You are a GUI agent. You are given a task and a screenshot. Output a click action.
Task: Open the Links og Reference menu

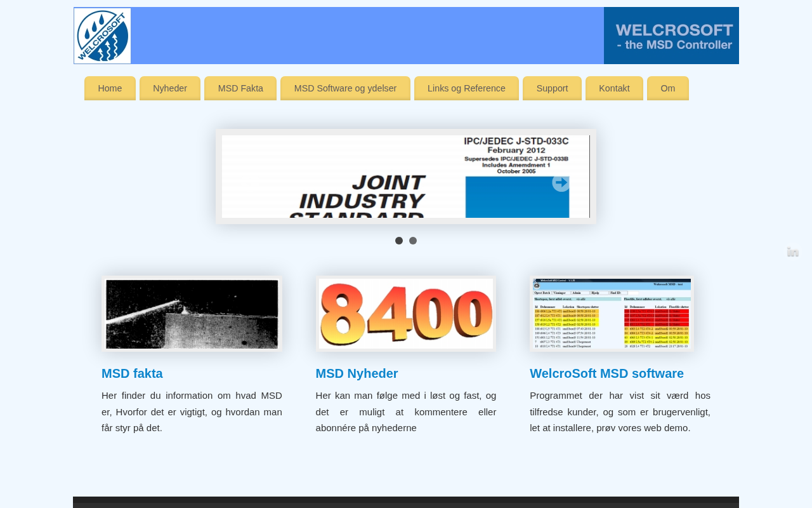(x=466, y=88)
